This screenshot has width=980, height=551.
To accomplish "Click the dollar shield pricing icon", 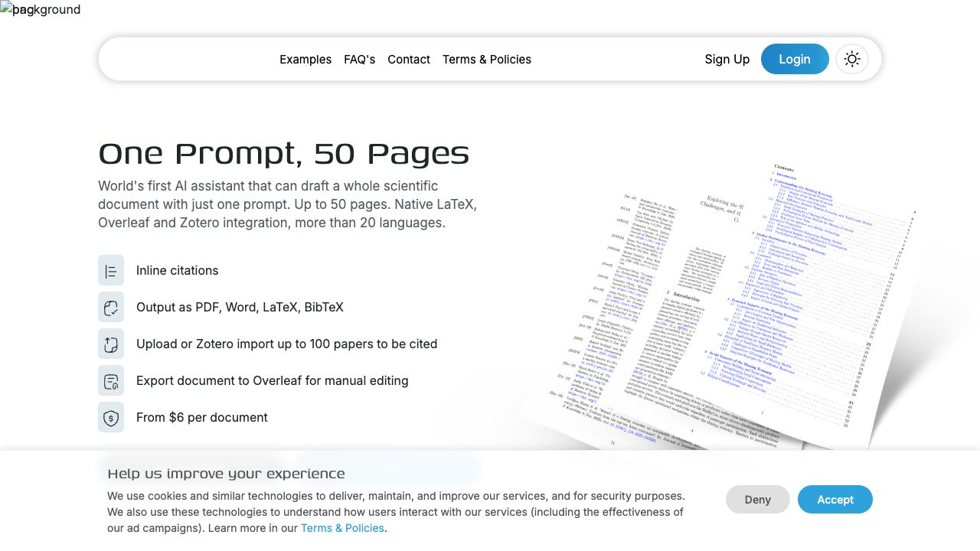I will click(x=111, y=417).
